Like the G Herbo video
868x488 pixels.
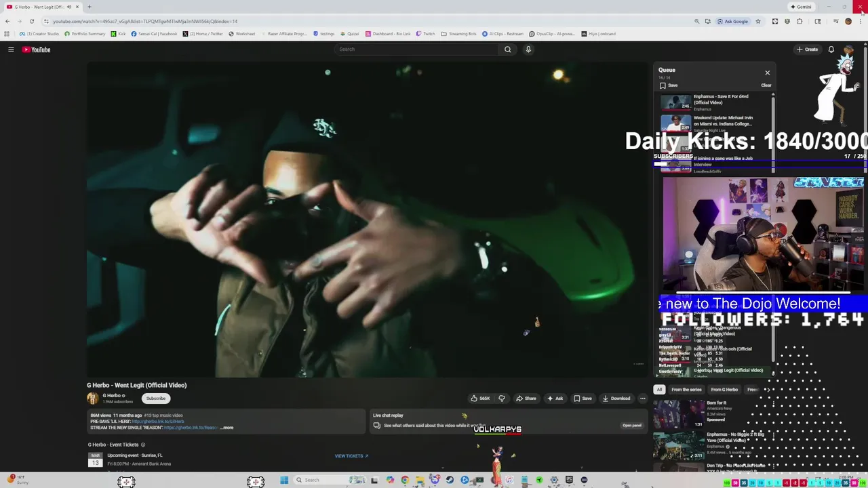[480, 399]
